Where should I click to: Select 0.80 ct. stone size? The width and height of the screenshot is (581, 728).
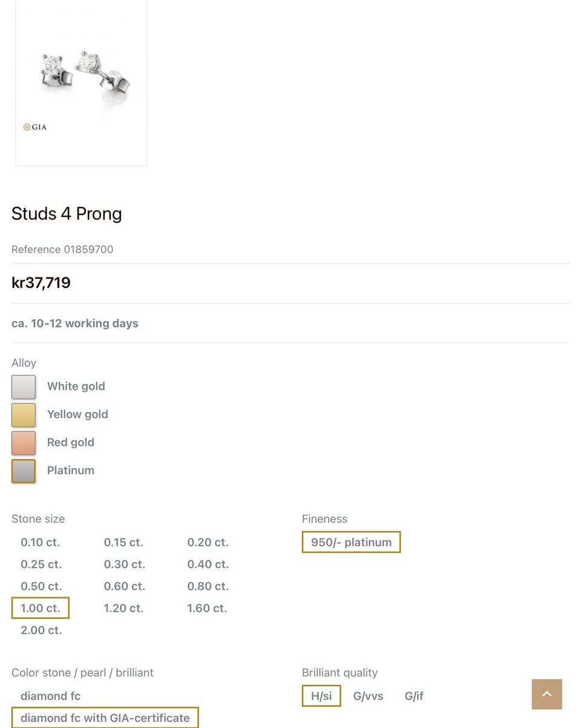[208, 586]
